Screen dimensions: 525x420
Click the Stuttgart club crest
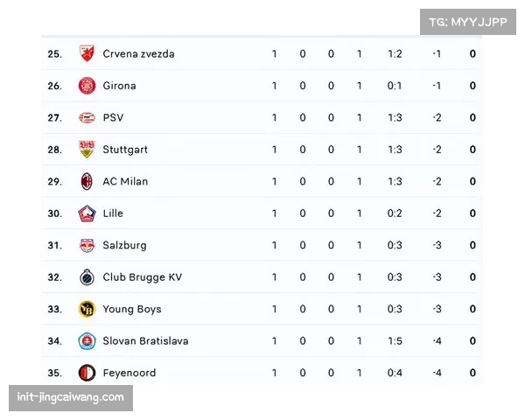(87, 150)
